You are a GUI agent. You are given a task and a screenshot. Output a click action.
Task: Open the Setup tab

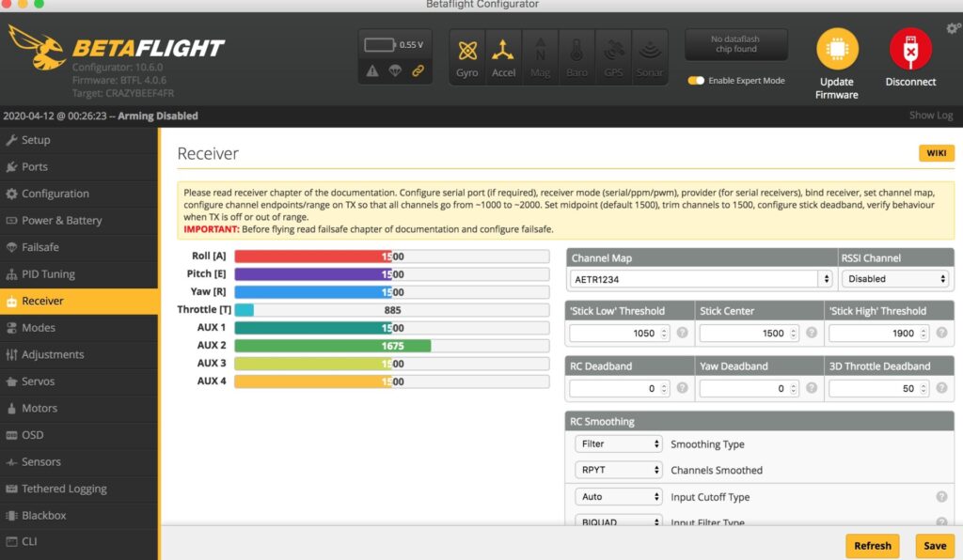(79, 140)
